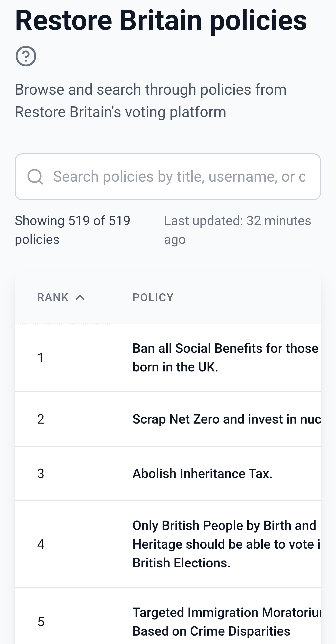Select rank number 3 cell
This screenshot has width=336, height=644.
[x=41, y=474]
